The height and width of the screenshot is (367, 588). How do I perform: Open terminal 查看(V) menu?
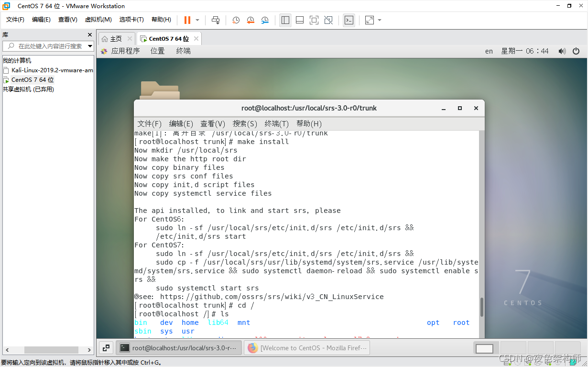[x=212, y=123]
